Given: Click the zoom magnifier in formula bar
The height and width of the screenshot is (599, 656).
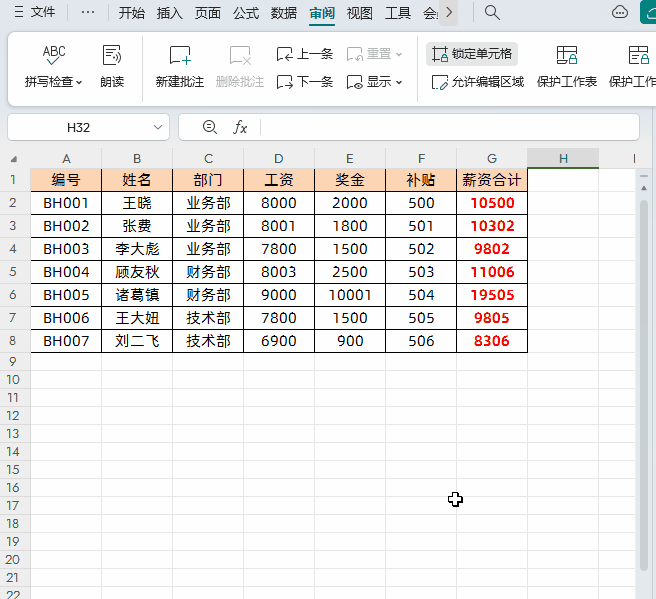Looking at the screenshot, I should coord(210,127).
